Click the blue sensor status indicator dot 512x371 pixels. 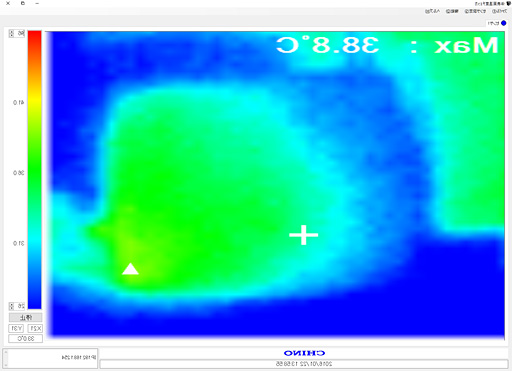point(503,23)
